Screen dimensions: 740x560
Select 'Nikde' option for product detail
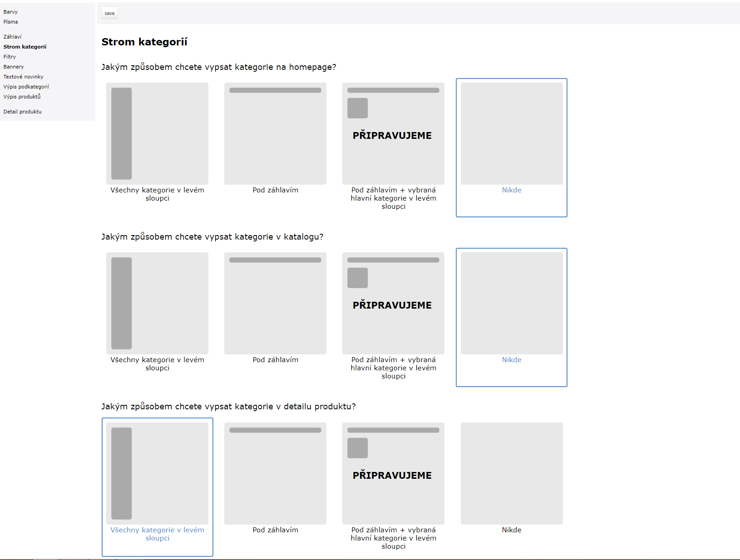(511, 473)
